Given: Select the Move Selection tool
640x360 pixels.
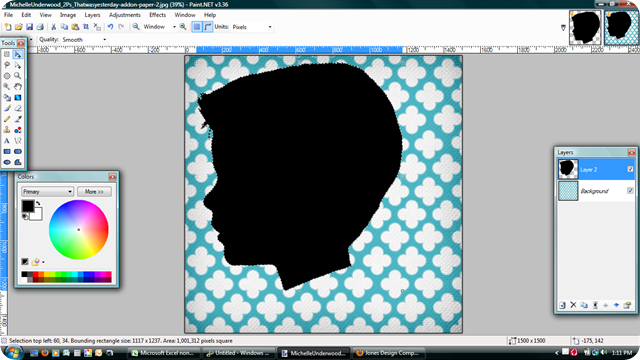Looking at the screenshot, I should (x=18, y=65).
